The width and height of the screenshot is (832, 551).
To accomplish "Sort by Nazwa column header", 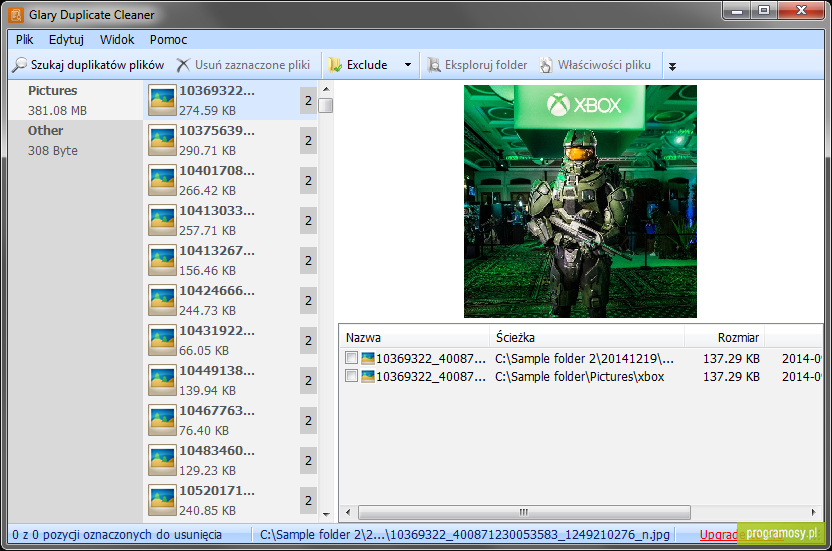I will (414, 338).
